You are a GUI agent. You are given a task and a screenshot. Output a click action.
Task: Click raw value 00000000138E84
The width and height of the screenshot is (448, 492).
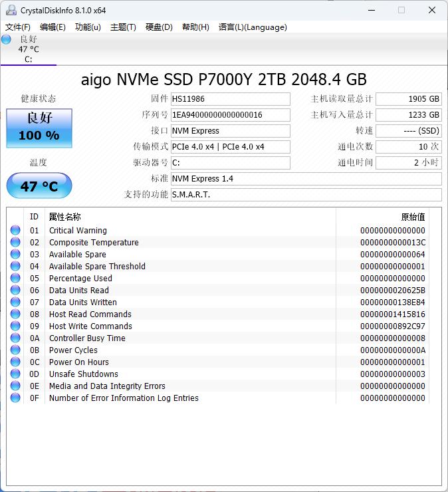[392, 302]
